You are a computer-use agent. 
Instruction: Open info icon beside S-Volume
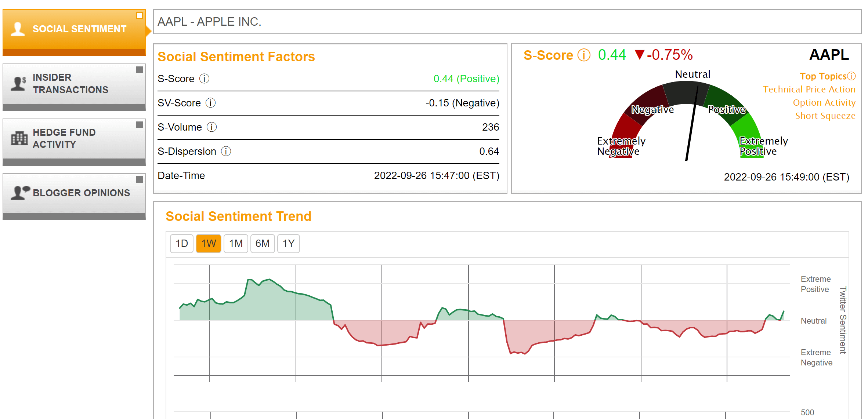[211, 127]
